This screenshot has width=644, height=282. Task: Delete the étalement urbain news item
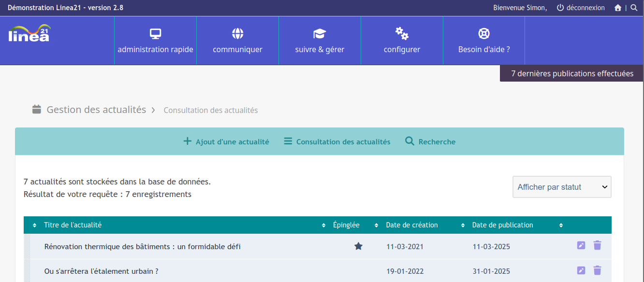[x=598, y=270]
